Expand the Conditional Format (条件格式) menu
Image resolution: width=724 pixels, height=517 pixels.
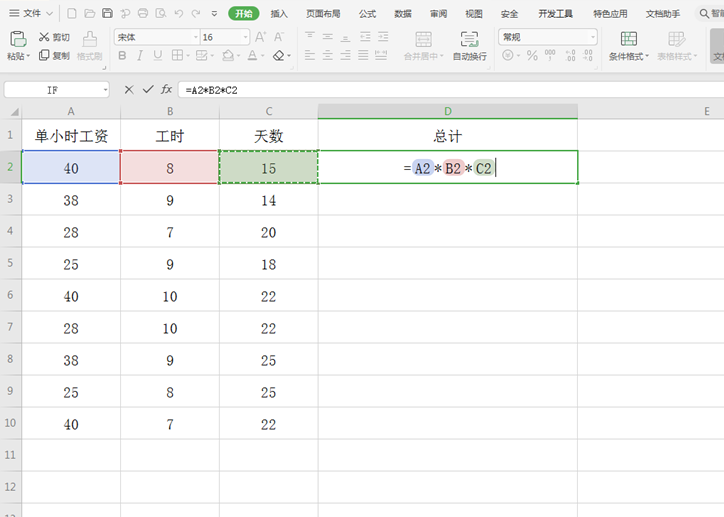pos(628,46)
